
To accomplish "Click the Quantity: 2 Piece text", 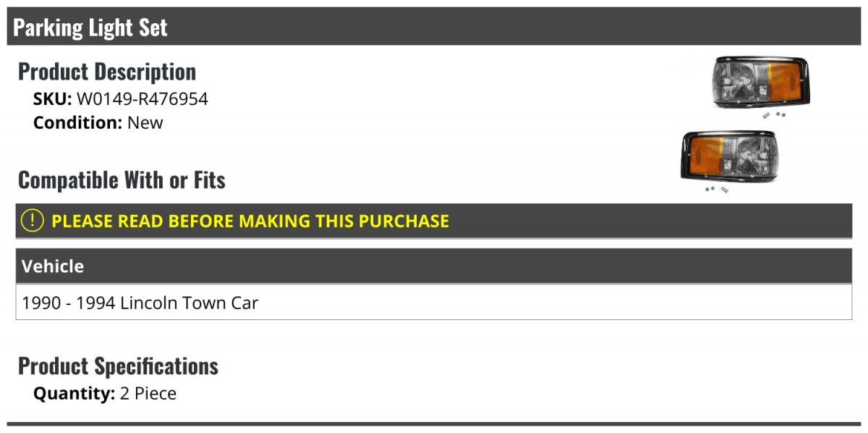I will click(x=105, y=393).
